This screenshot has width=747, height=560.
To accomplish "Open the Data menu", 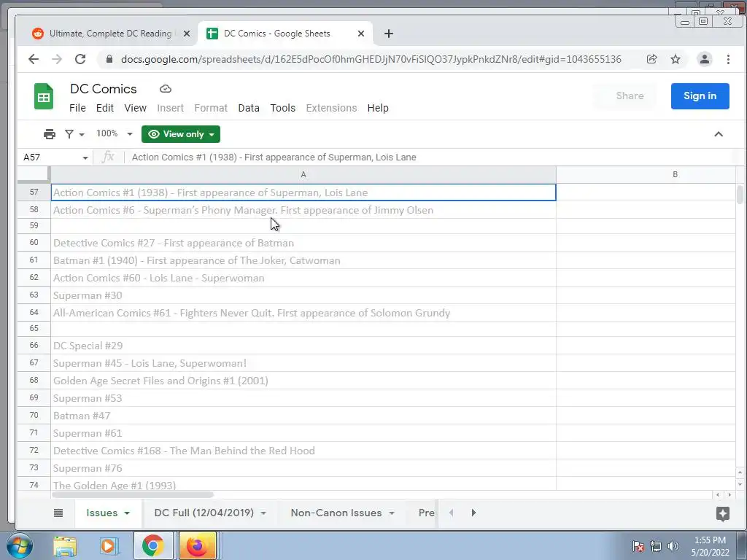I will click(x=249, y=108).
